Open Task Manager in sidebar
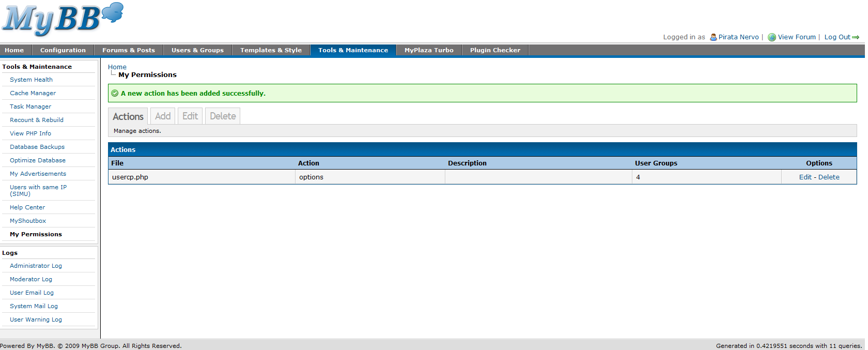The width and height of the screenshot is (868, 350). [30, 106]
